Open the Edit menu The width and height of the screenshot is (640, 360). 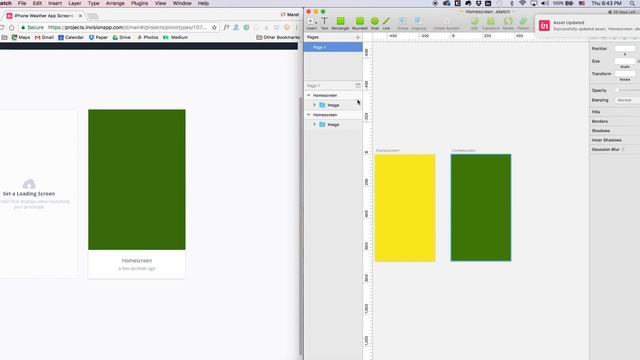coord(37,3)
